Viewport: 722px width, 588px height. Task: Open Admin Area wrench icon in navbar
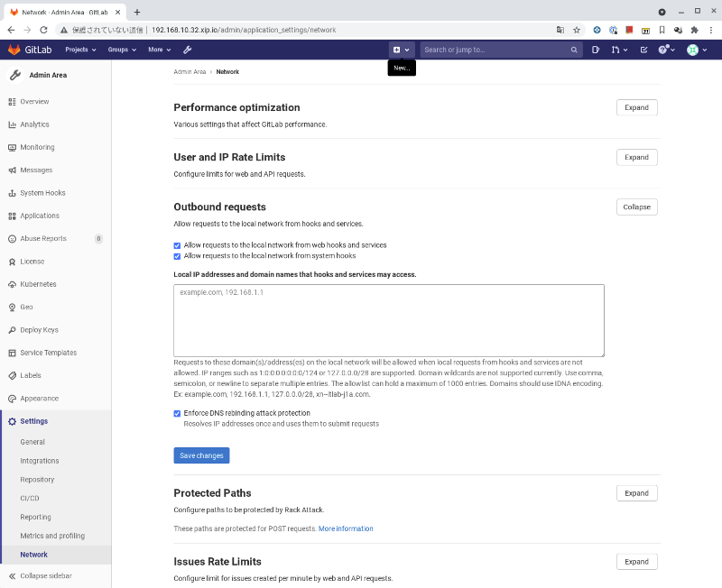pos(187,50)
